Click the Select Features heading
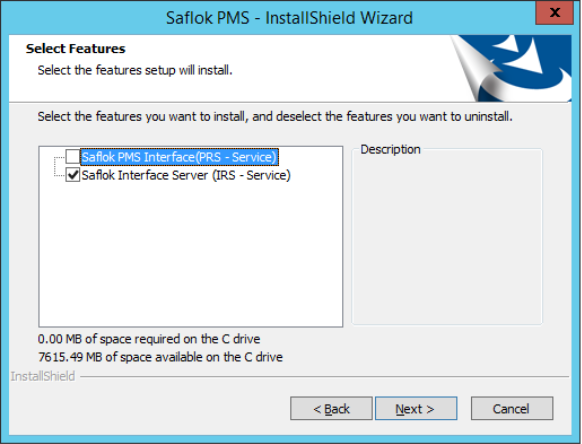Screen dimensions: 582x444 (76, 49)
